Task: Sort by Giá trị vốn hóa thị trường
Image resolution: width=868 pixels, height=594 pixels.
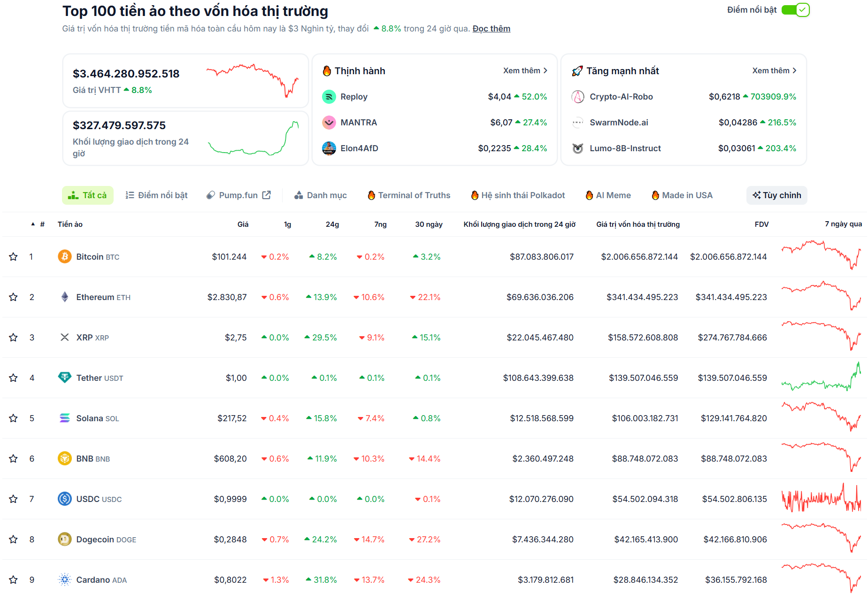Action: point(638,224)
